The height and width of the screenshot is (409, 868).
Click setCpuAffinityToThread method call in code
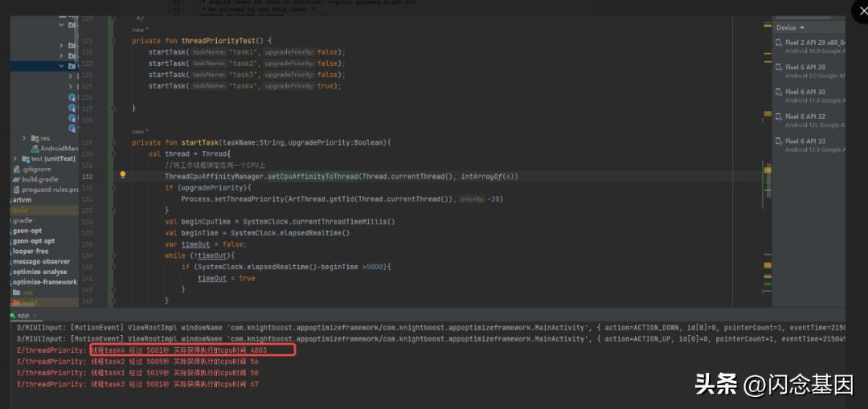313,176
